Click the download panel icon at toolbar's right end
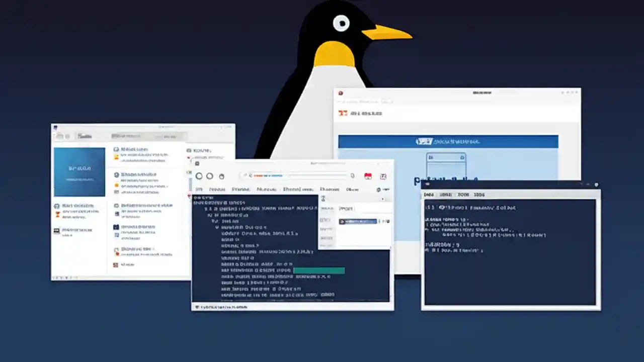This screenshot has height=362, width=644. (383, 176)
